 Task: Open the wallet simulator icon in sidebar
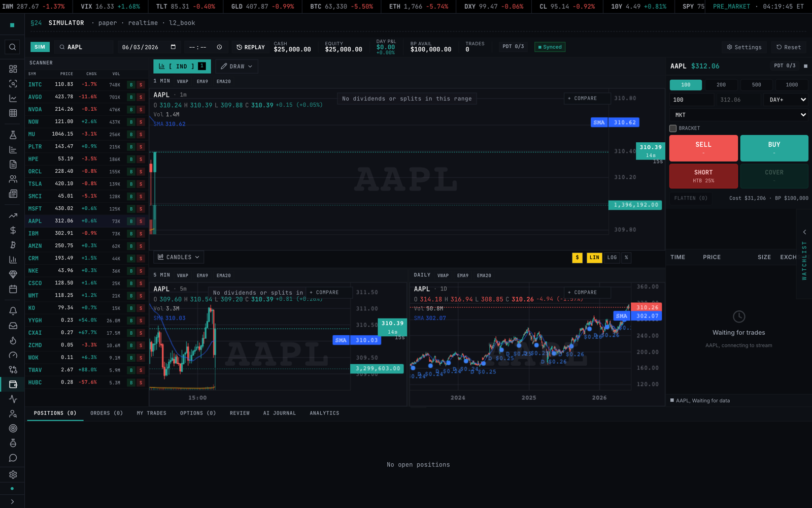pyautogui.click(x=13, y=385)
